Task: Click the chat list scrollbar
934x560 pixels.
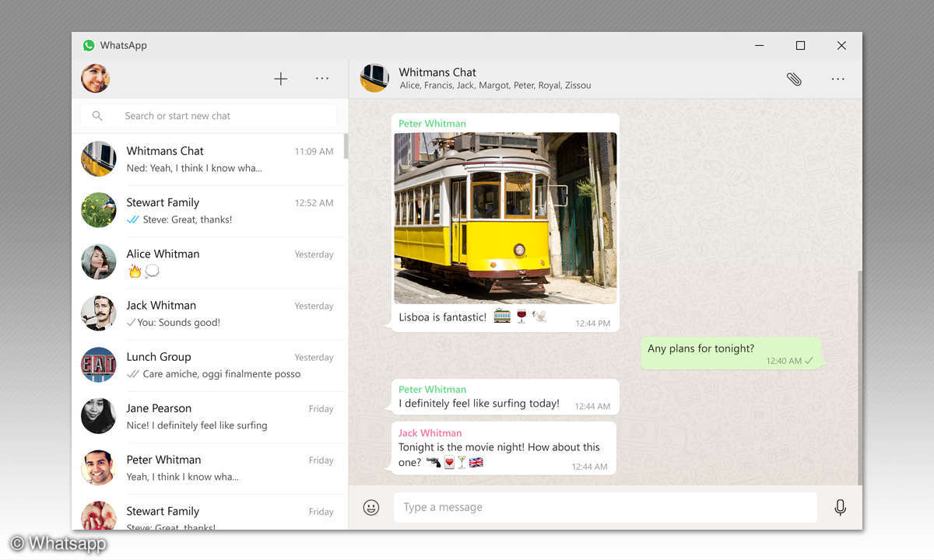Action: coord(346,146)
